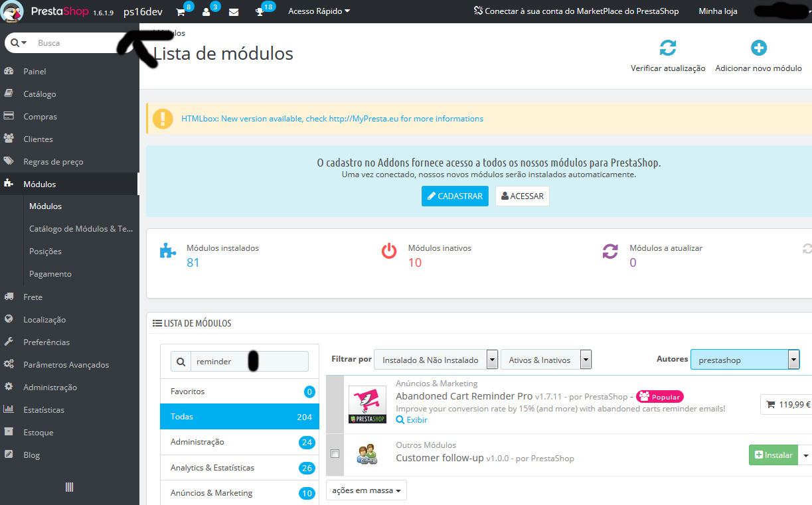812x505 pixels.
Task: Open the Instalado & Não Instalado filter dropdown
Action: pyautogui.click(x=436, y=360)
